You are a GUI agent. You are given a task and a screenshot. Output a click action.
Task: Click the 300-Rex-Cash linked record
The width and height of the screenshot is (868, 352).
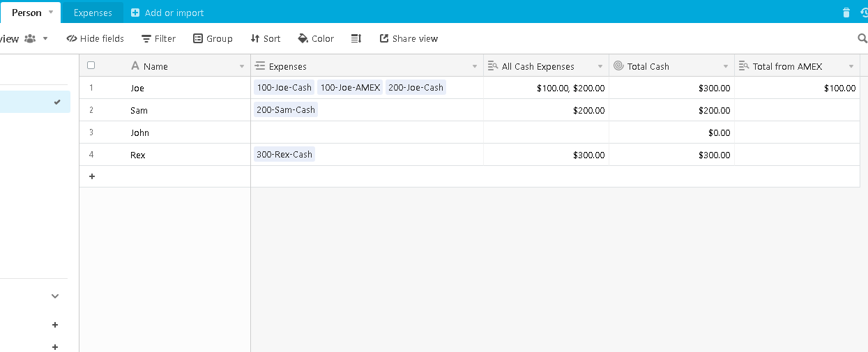click(284, 154)
